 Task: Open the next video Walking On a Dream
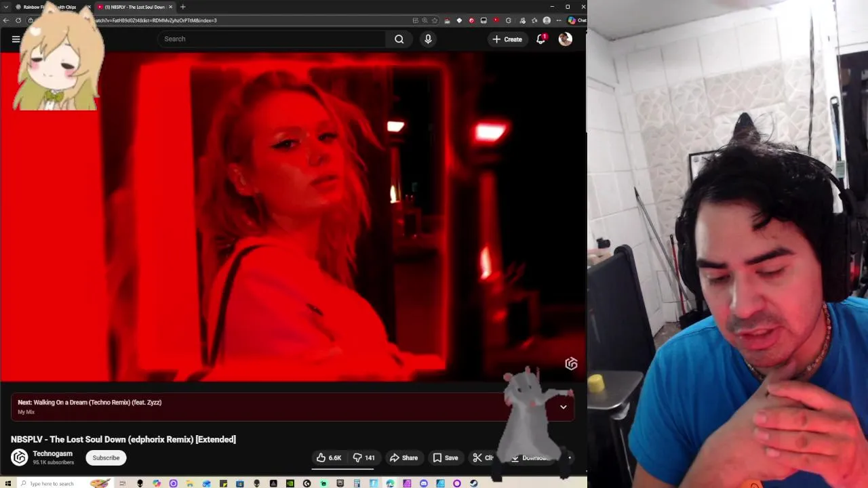(x=90, y=403)
